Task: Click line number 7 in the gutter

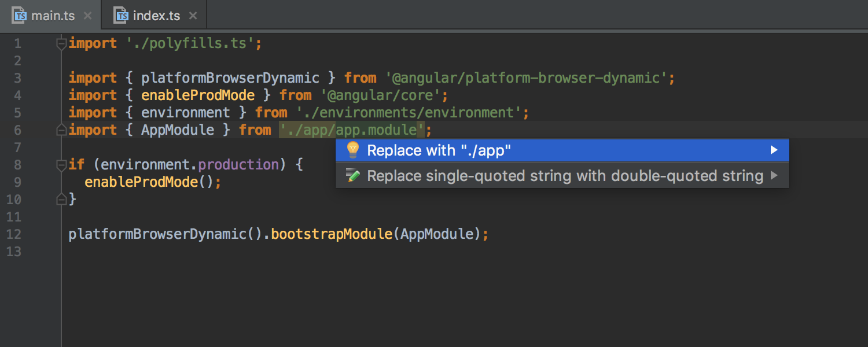Action: coord(17,147)
